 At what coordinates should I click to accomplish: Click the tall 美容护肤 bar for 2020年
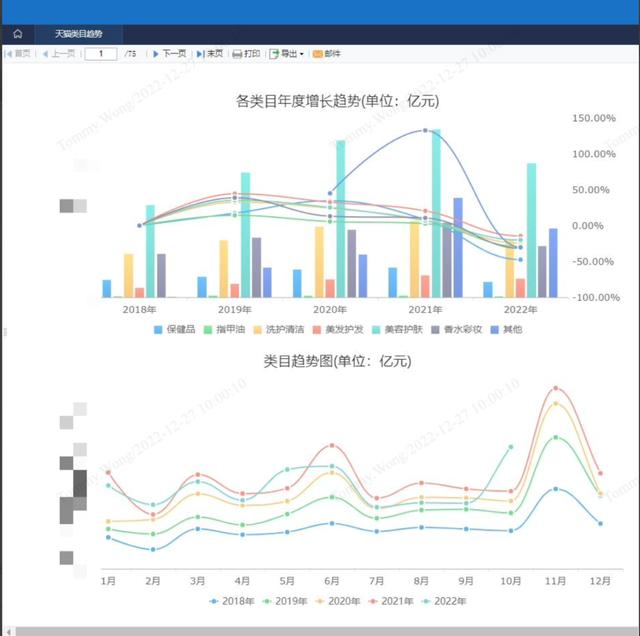point(341,219)
